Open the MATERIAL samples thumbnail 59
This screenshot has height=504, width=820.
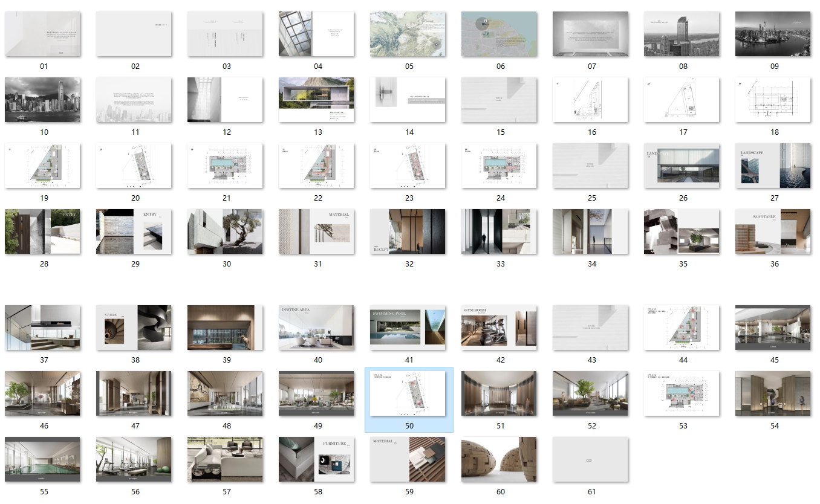point(408,459)
